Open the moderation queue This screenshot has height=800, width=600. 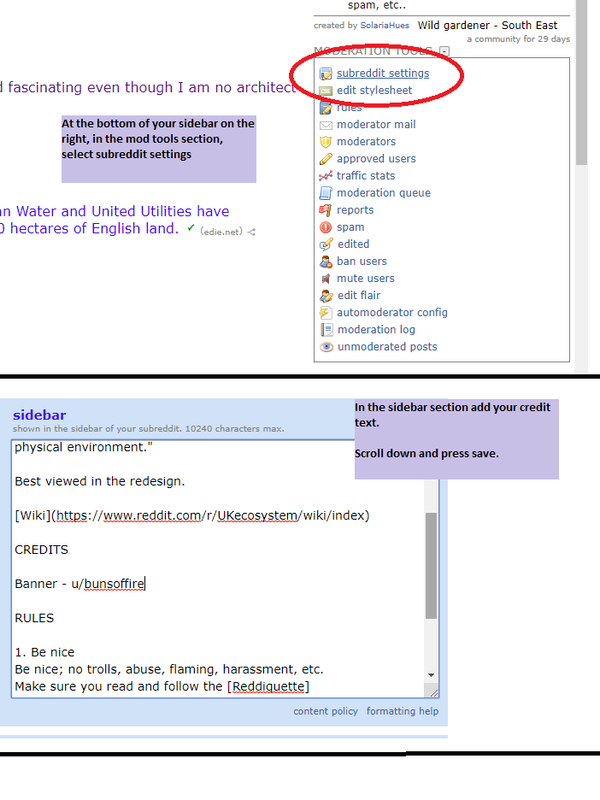point(384,193)
